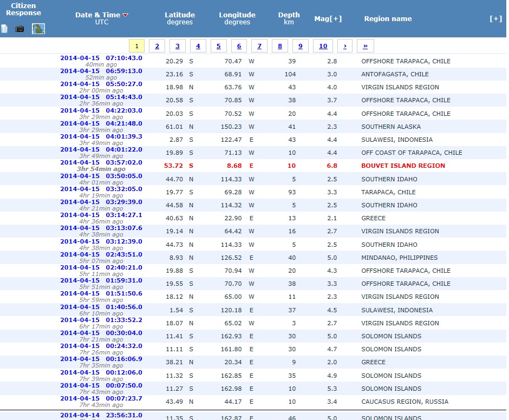The image size is (509, 420).
Task: Open the 2014-04-14 23:56:31.0 earthquake entry
Action: click(101, 415)
